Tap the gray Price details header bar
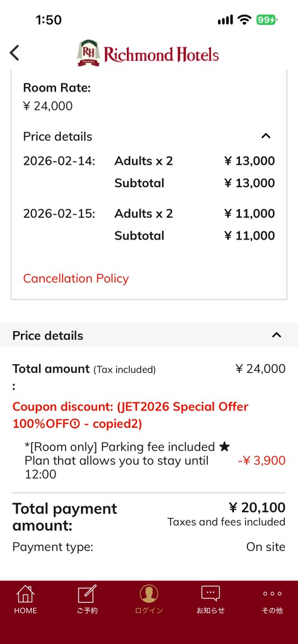The width and height of the screenshot is (298, 644). 149,335
